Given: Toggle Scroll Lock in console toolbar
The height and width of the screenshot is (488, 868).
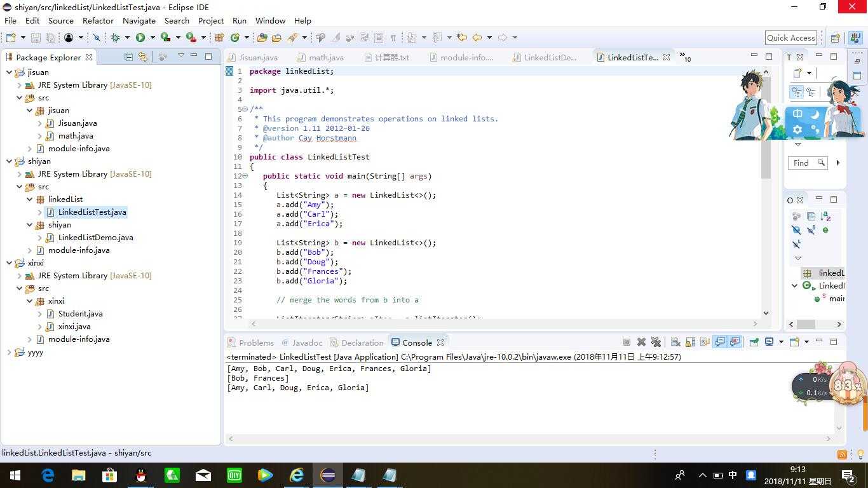Looking at the screenshot, I should 691,342.
